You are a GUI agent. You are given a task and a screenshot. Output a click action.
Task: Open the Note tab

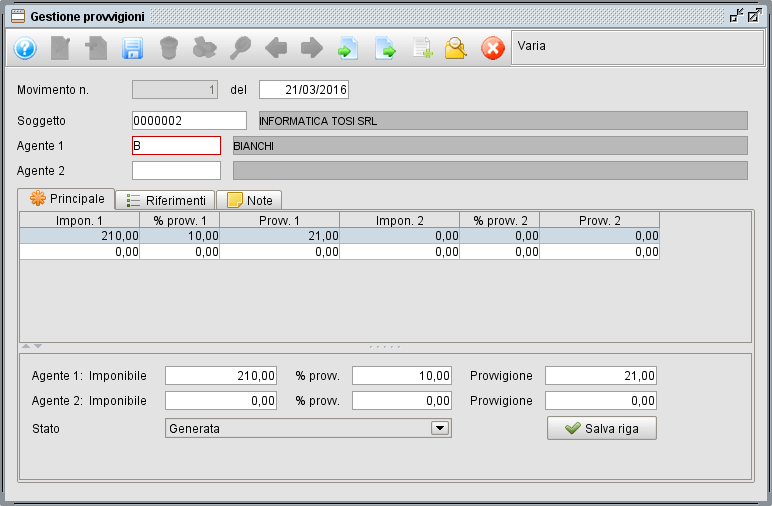(x=249, y=200)
